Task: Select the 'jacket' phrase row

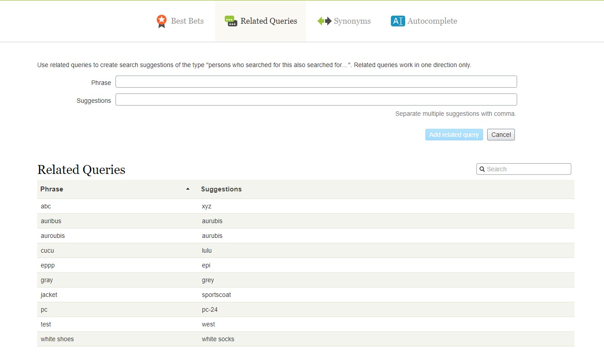Action: pos(49,295)
